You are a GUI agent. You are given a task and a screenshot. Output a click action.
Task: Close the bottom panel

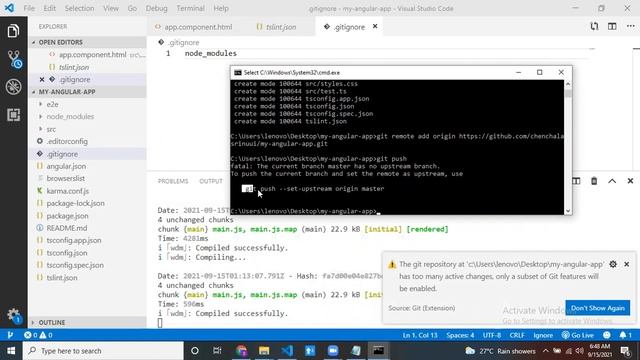click(630, 181)
